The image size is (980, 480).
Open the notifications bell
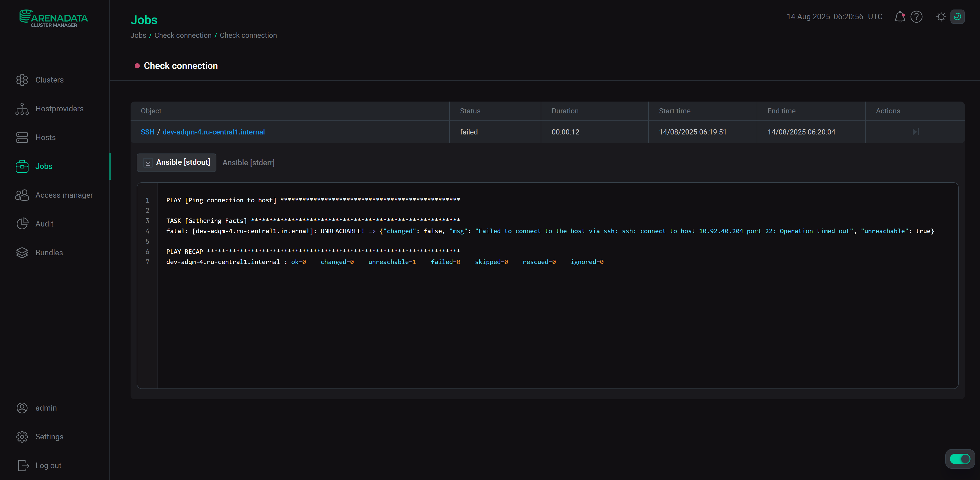pyautogui.click(x=900, y=17)
